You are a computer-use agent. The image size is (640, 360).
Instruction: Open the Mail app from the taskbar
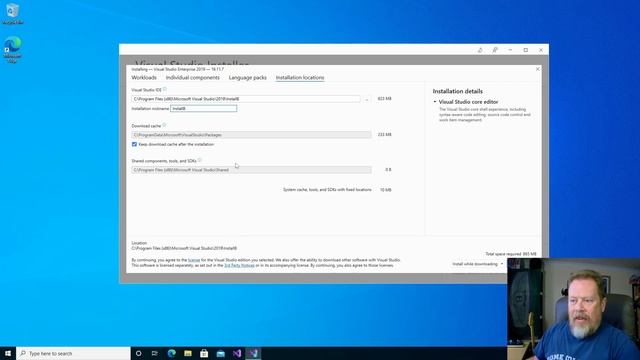tap(220, 353)
